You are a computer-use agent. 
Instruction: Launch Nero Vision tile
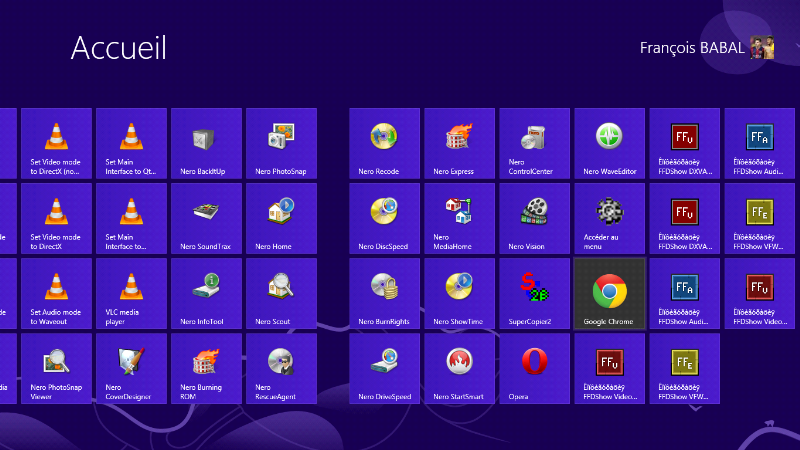[534, 218]
